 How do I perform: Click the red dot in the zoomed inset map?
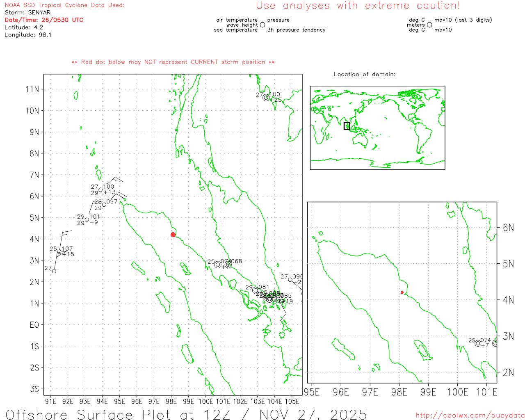[402, 292]
